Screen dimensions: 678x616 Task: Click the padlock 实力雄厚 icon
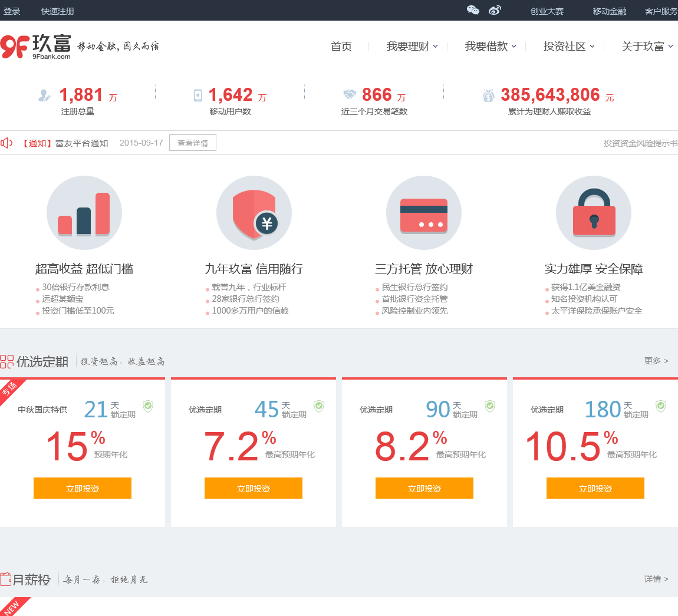coord(594,213)
